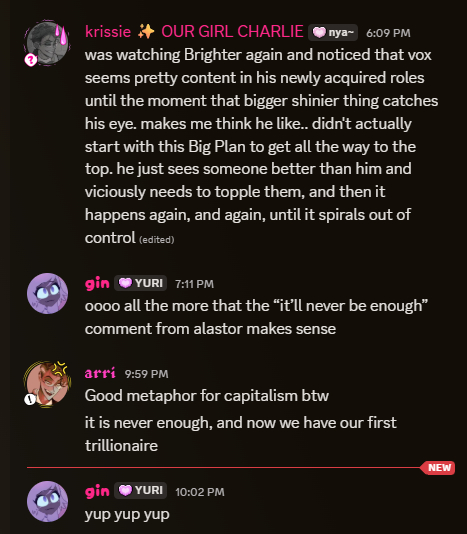Click the pink question mark status badge
The width and height of the screenshot is (467, 534).
31,60
